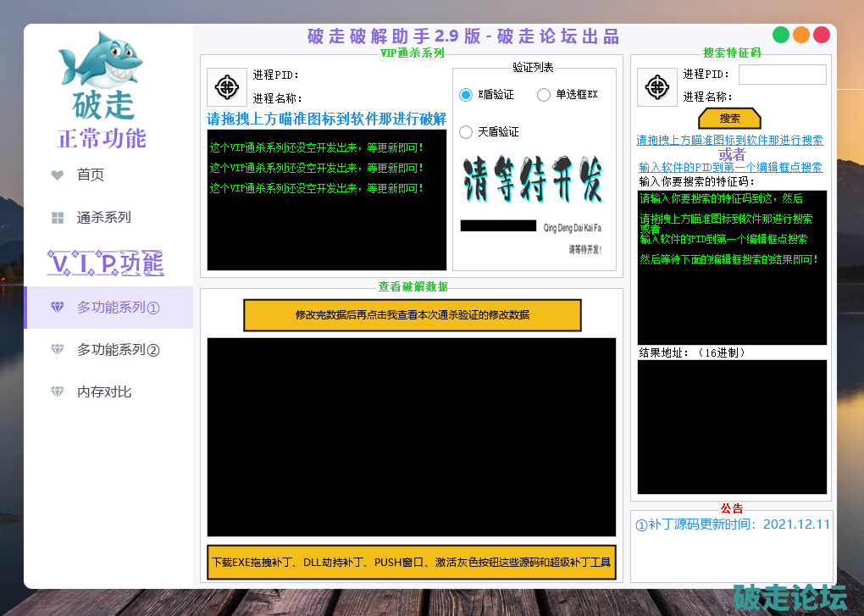Click the 下载EXE拖拽补丁 download button
The width and height of the screenshot is (864, 616).
412,562
